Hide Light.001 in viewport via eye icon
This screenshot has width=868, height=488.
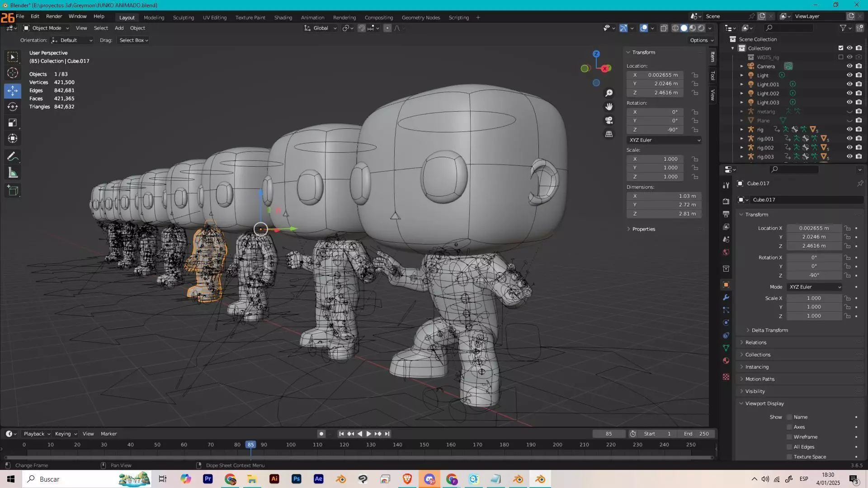(x=849, y=84)
